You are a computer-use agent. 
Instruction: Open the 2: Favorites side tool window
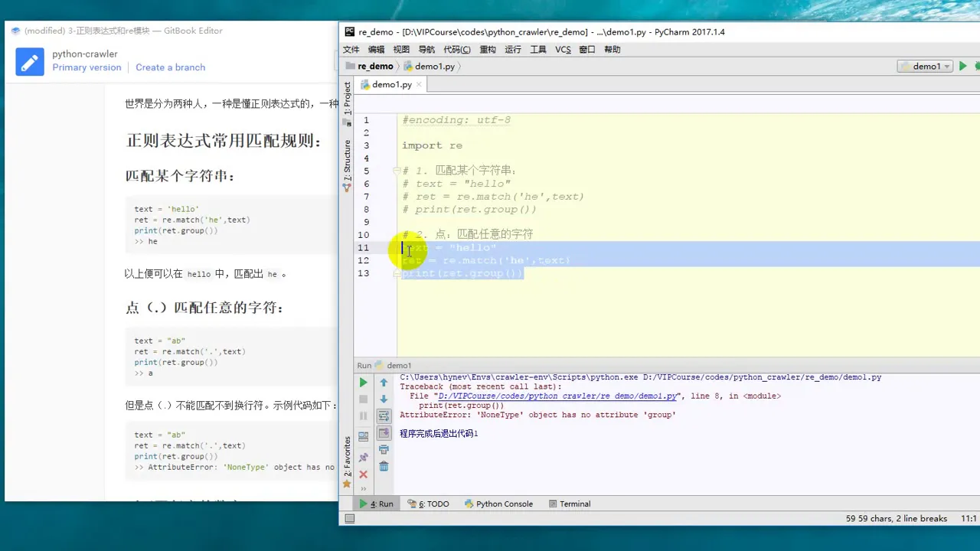pyautogui.click(x=347, y=463)
